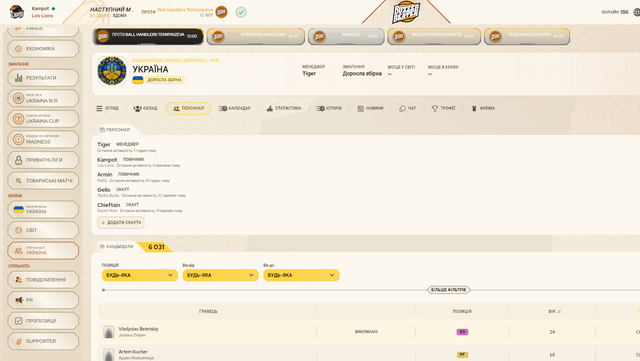This screenshot has height=361, width=640.
Task: Sort candidates by Вік column
Action: point(554,312)
